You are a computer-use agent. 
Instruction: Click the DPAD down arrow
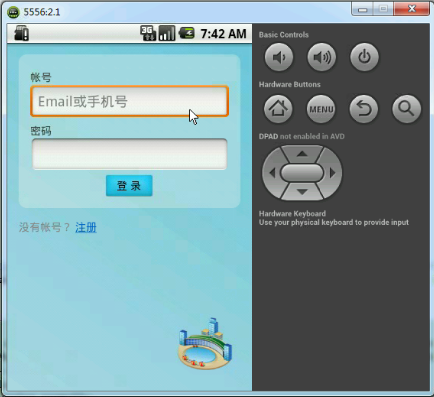[302, 192]
